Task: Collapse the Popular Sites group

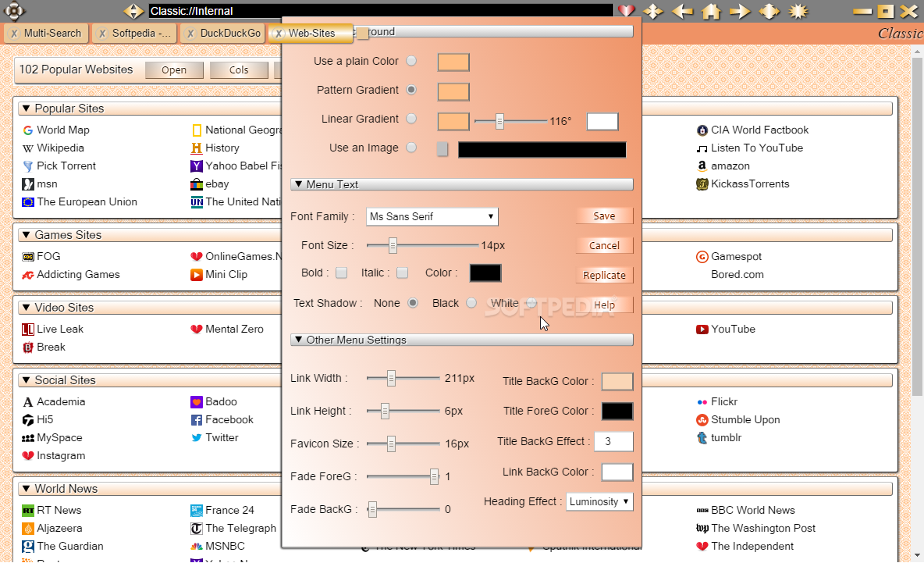Action: (x=26, y=109)
